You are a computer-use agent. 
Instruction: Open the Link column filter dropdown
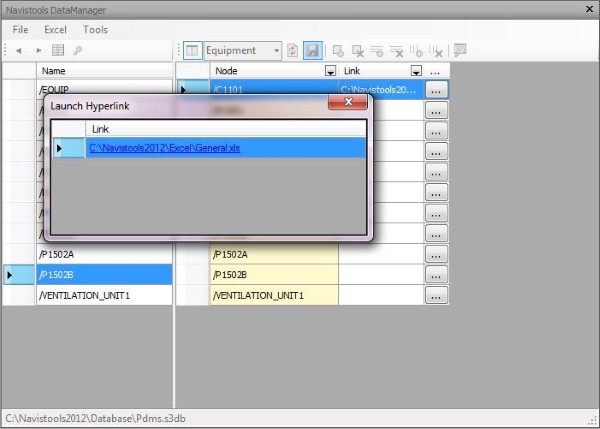[x=416, y=72]
